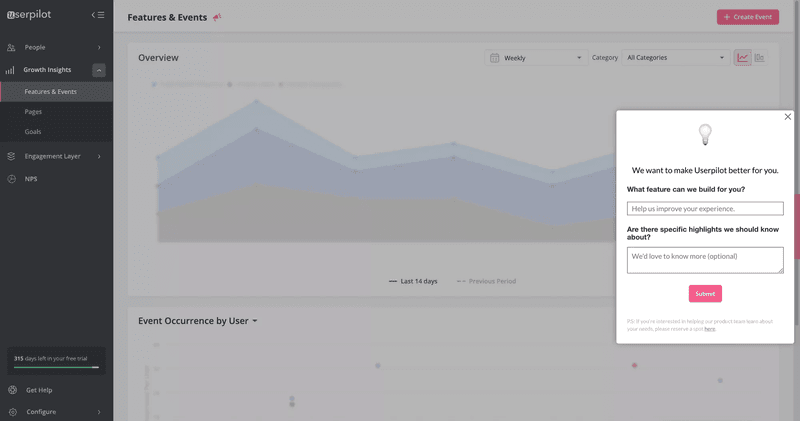Open the Goals menu item

coord(33,132)
